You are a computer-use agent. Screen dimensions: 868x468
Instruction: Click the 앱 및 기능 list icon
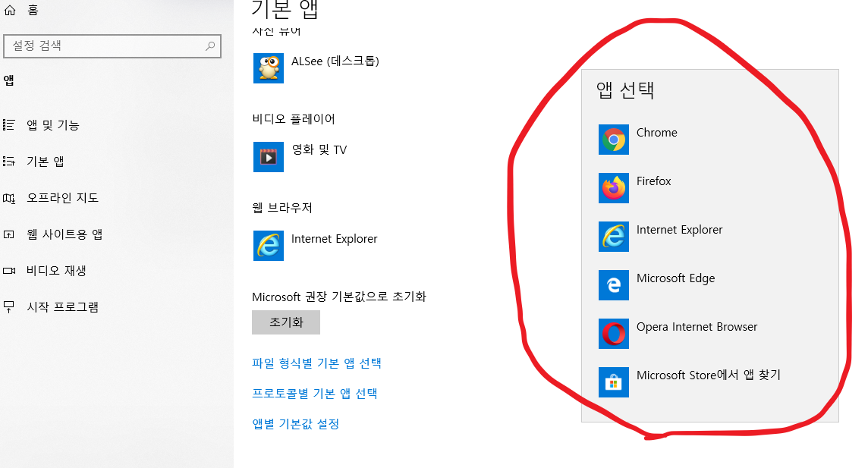(9, 125)
